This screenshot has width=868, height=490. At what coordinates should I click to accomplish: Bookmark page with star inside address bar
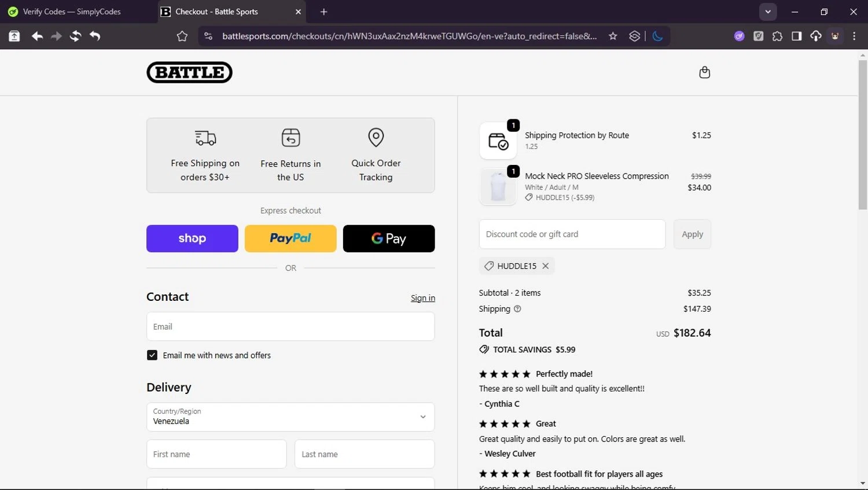tap(613, 36)
